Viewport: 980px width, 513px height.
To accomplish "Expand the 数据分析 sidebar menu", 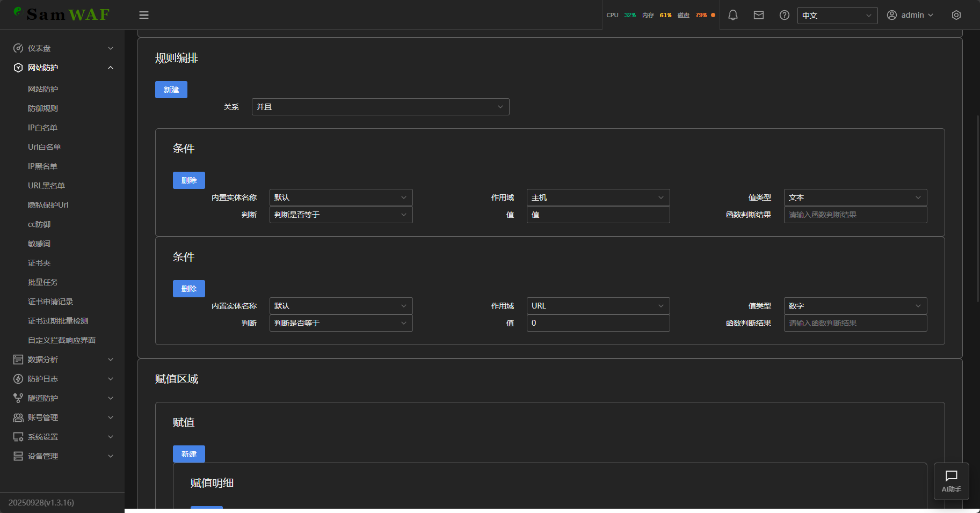I will (x=63, y=360).
